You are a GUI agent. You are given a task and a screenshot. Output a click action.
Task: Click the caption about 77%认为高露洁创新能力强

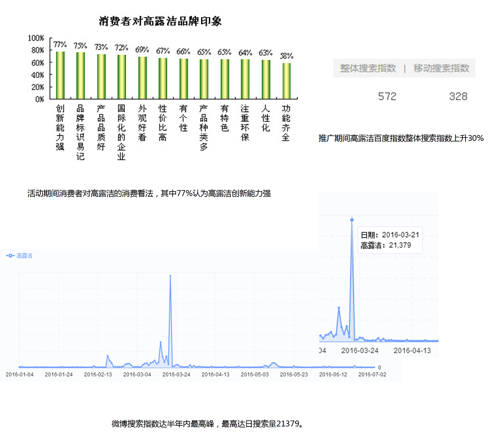[x=149, y=193]
